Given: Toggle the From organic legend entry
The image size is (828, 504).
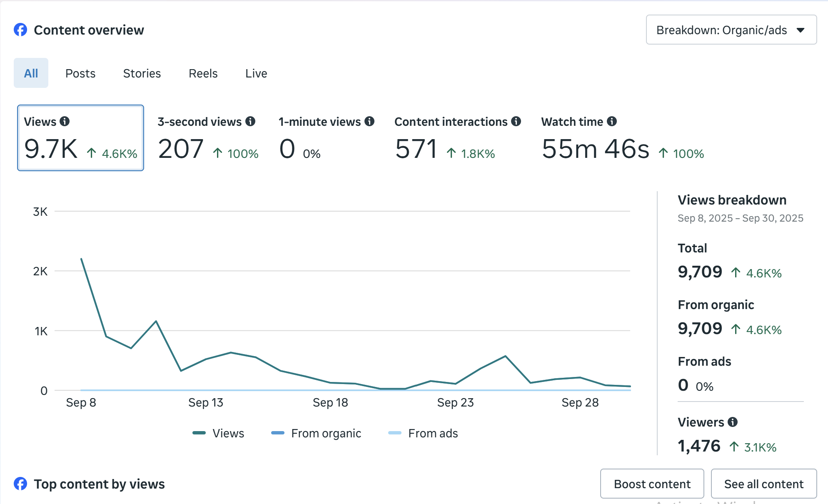Looking at the screenshot, I should pos(316,433).
